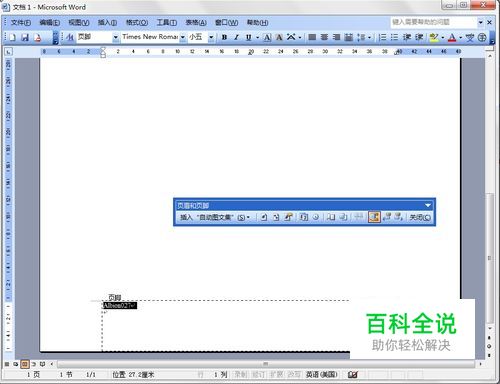Open the 视图 menu

pos(79,23)
